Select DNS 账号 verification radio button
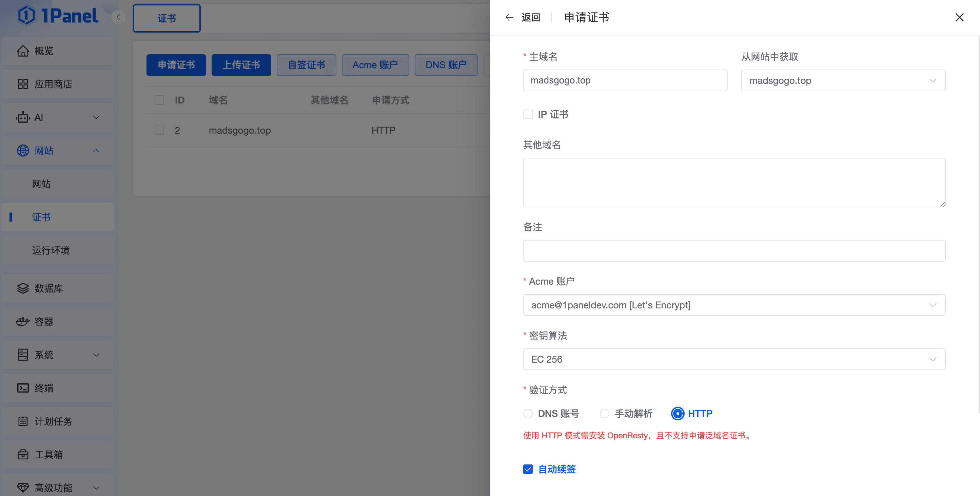Screen dimensions: 980x496 (x=528, y=414)
